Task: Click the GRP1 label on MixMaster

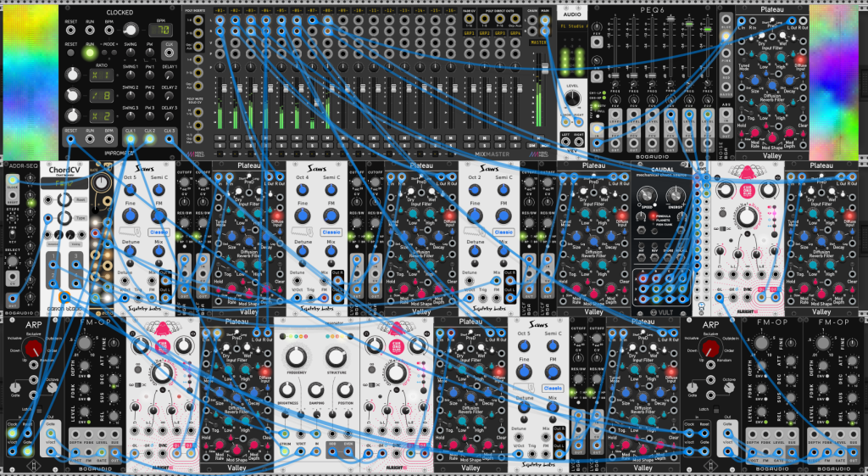Action: pyautogui.click(x=469, y=33)
